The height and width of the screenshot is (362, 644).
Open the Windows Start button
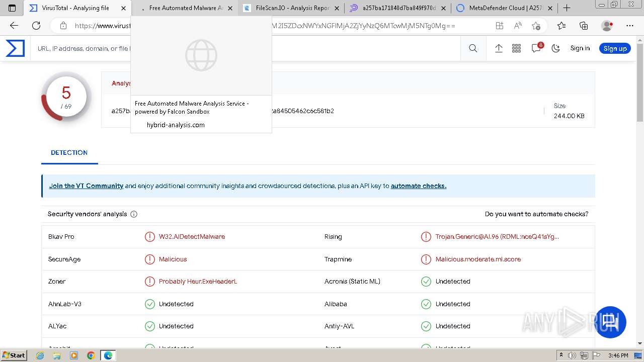[x=14, y=355]
